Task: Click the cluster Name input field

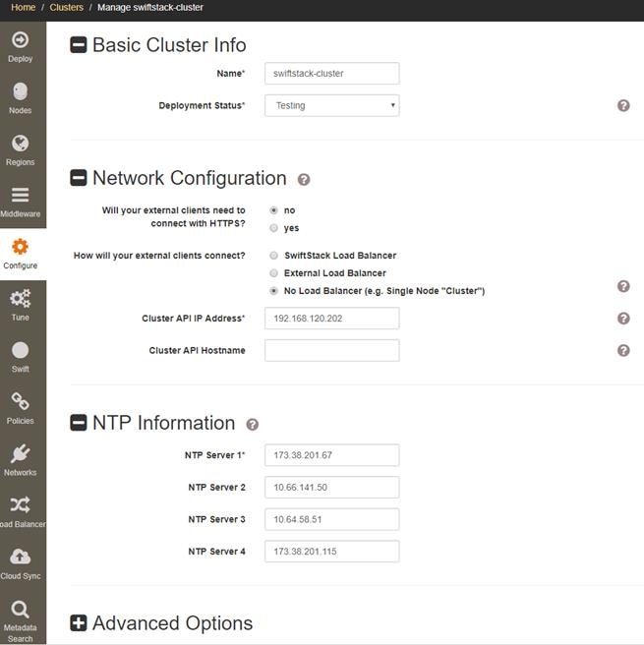Action: click(332, 73)
